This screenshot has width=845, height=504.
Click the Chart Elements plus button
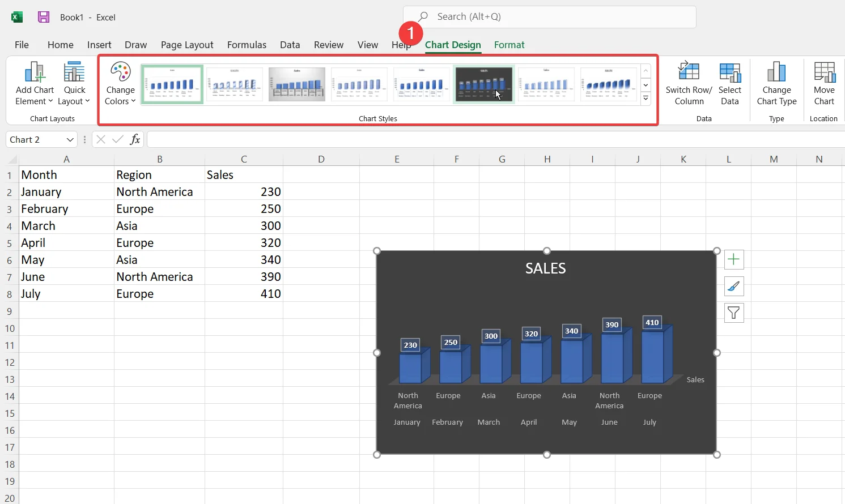[x=734, y=259]
